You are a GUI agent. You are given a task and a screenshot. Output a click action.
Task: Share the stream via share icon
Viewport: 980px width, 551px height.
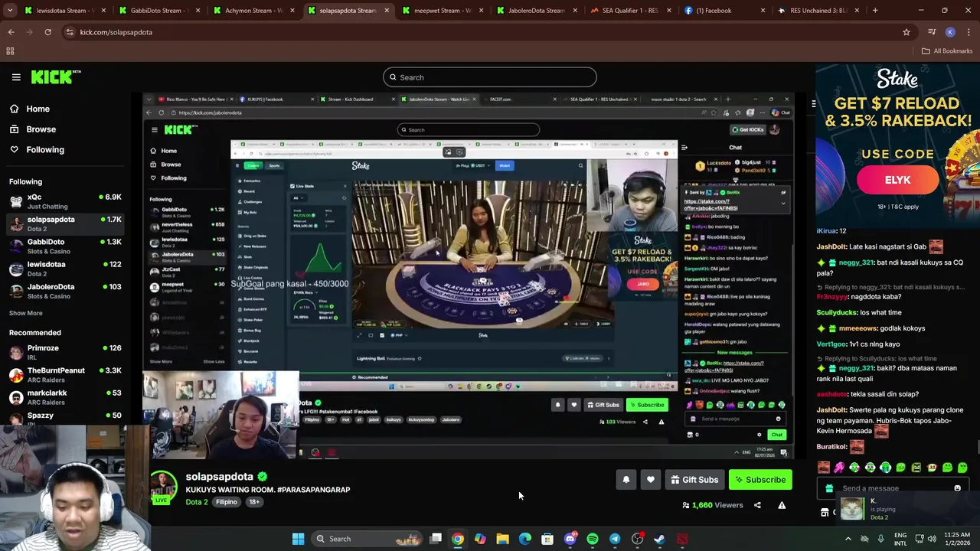tap(757, 505)
